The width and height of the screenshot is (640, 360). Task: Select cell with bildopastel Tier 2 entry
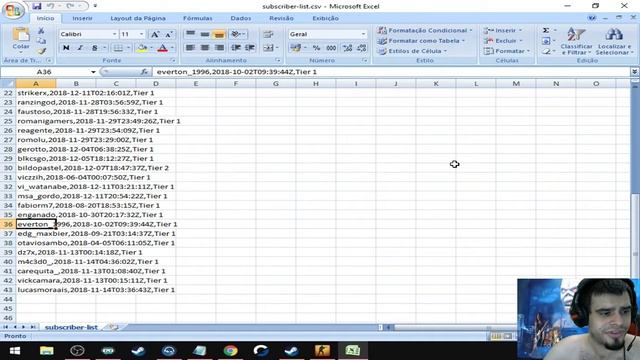(36, 168)
